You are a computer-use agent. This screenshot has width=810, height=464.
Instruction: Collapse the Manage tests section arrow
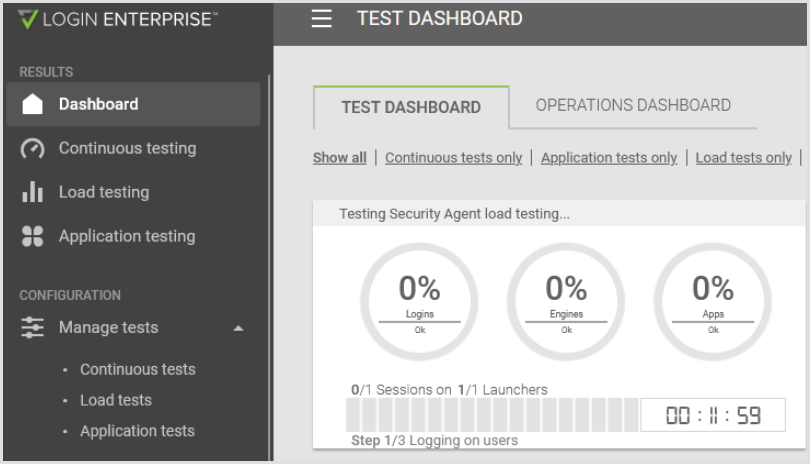click(238, 328)
